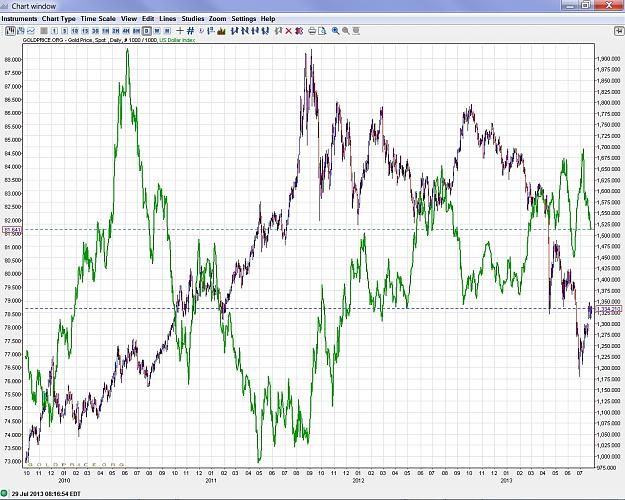Click the left axis price marker 81.641

[12, 230]
